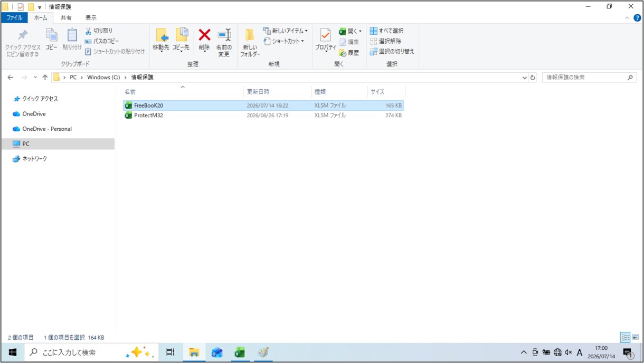Open the Quick Access Toolbar customize dropdown
644x363 pixels.
coord(40,7)
